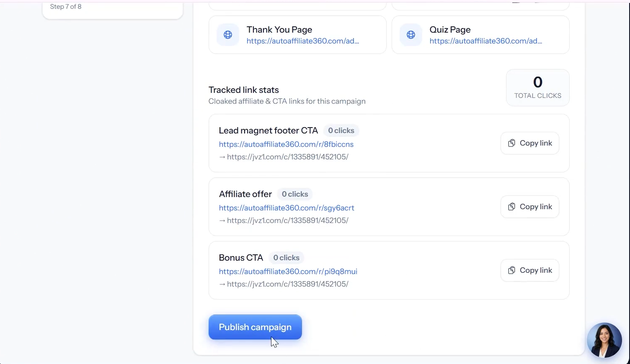Copy link for Lead magnet footer CTA
This screenshot has width=630, height=364.
(529, 143)
